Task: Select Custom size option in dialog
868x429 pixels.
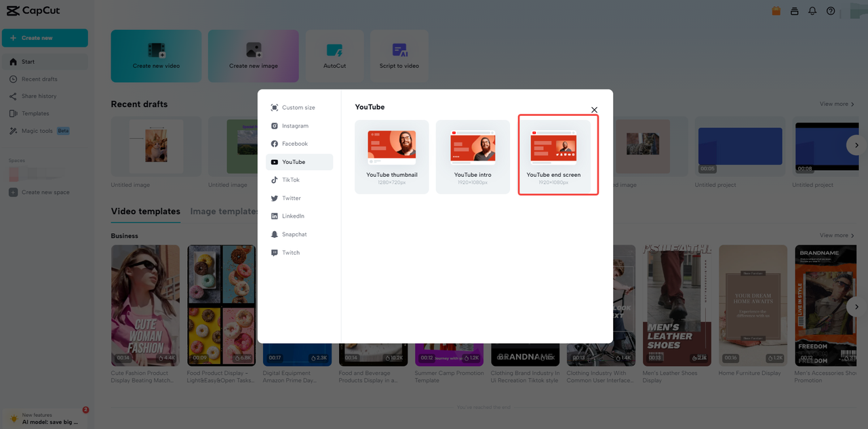Action: 299,108
